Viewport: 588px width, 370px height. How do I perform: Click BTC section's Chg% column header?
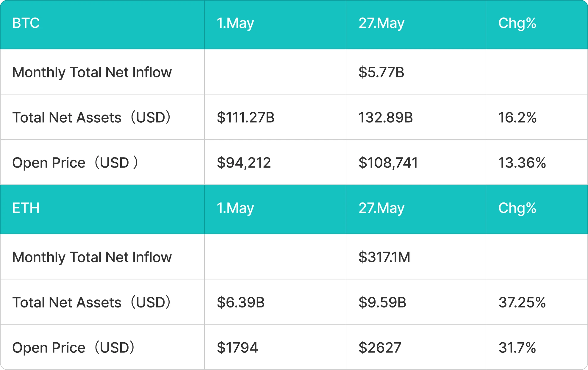517,23
